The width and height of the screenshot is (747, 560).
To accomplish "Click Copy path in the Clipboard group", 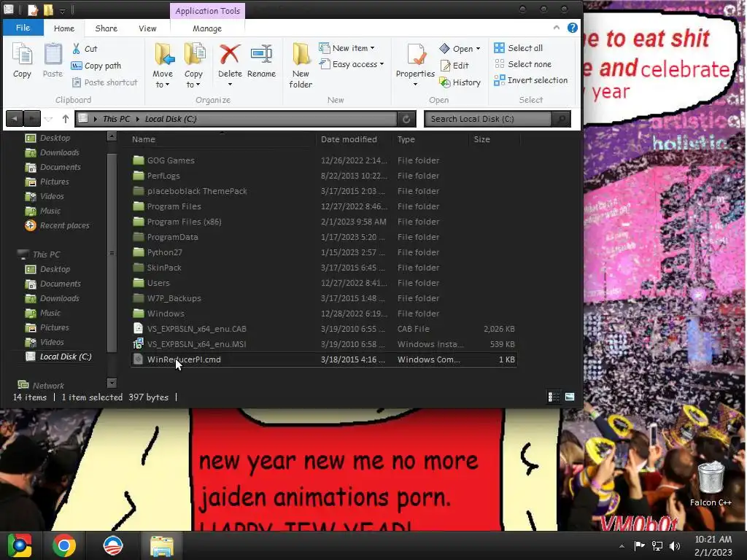I will (x=96, y=66).
